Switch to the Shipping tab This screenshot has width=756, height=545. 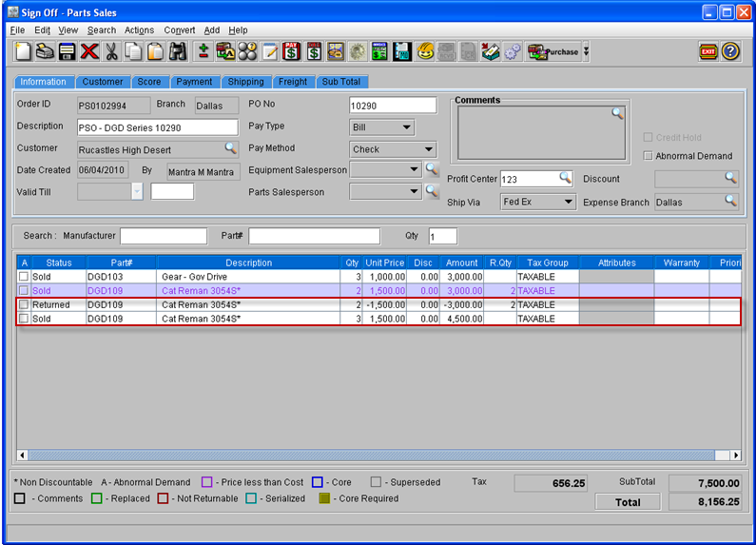pyautogui.click(x=245, y=82)
